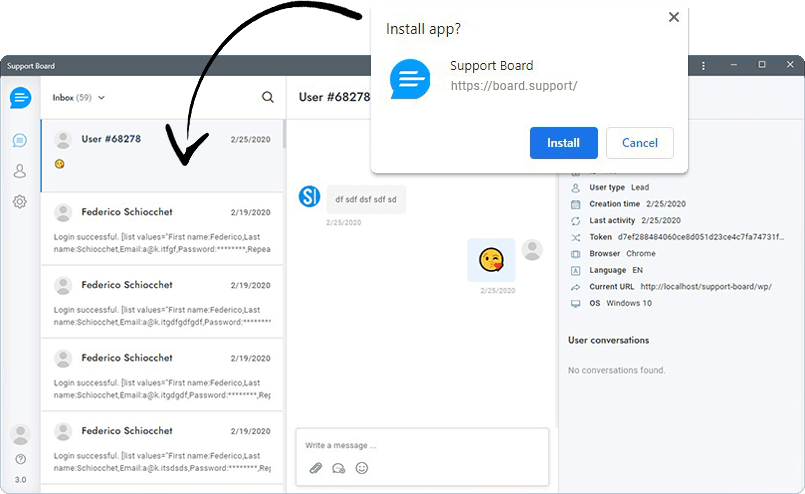This screenshot has width=805, height=494.
Task: Click the User #68278 conversation header title
Action: (334, 97)
